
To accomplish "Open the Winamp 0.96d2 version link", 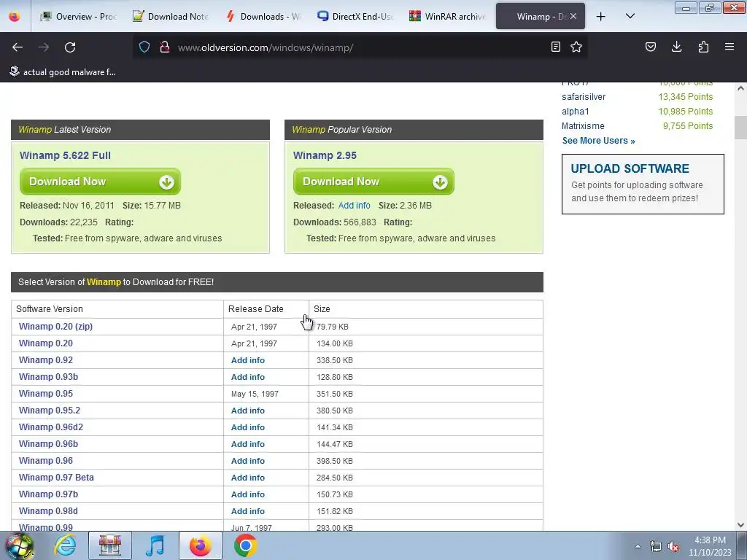I will click(51, 427).
